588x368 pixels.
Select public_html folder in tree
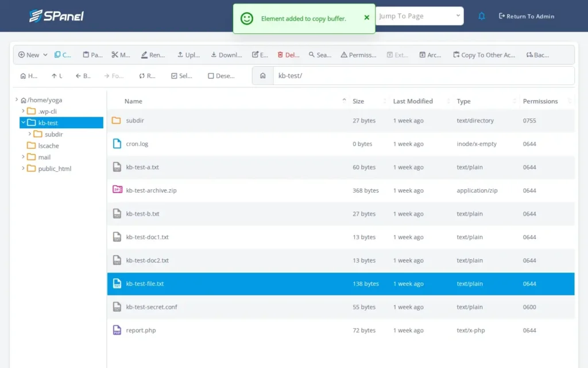(x=55, y=168)
